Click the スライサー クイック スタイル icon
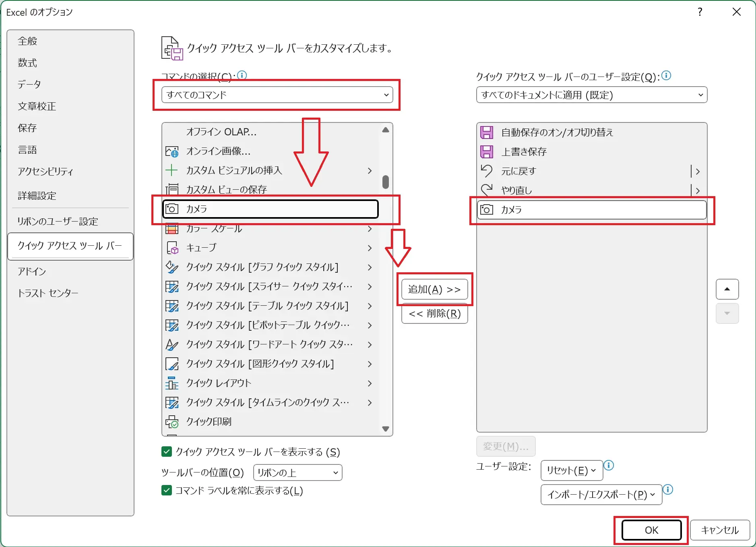The height and width of the screenshot is (547, 756). 172,286
